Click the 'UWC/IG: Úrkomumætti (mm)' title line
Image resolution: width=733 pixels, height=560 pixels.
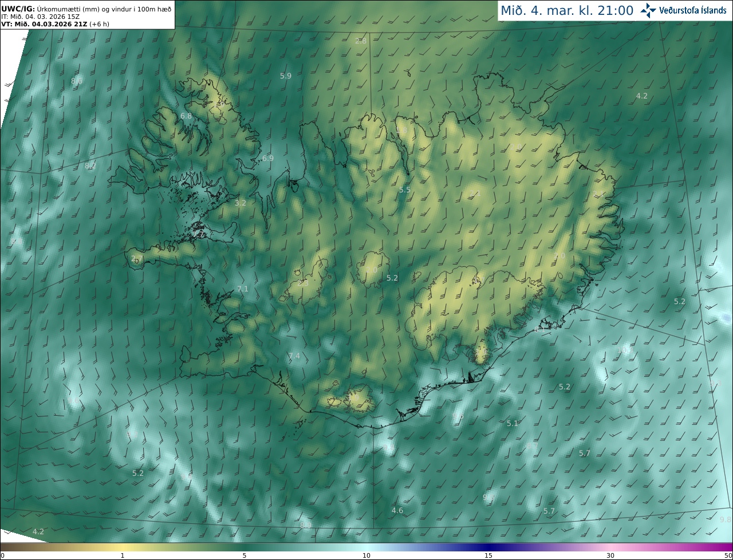pos(86,9)
